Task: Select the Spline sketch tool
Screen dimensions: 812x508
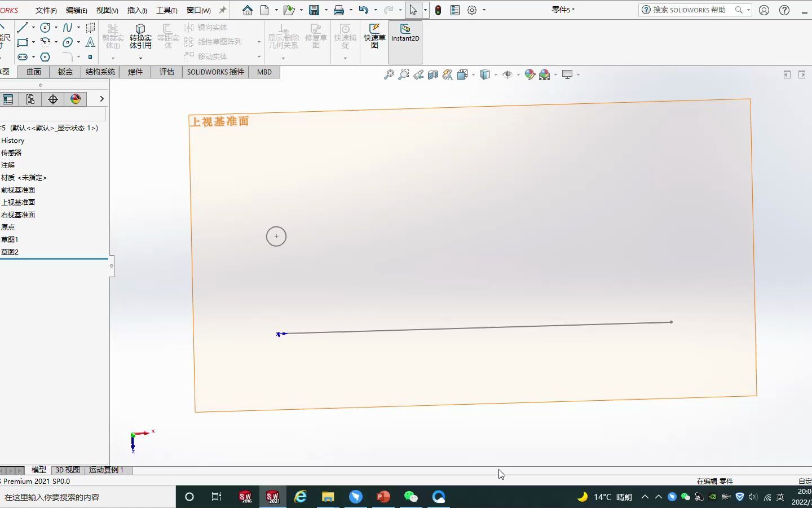Action: 68,27
